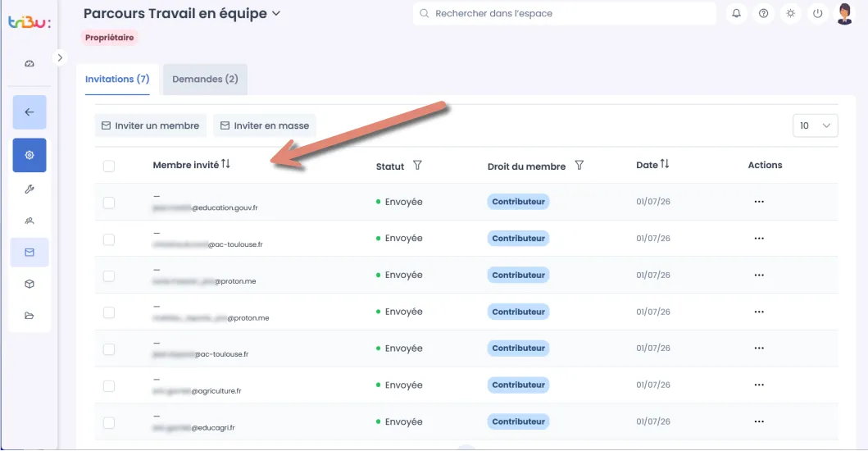Click the power logout icon
This screenshot has width=868, height=451.
818,13
